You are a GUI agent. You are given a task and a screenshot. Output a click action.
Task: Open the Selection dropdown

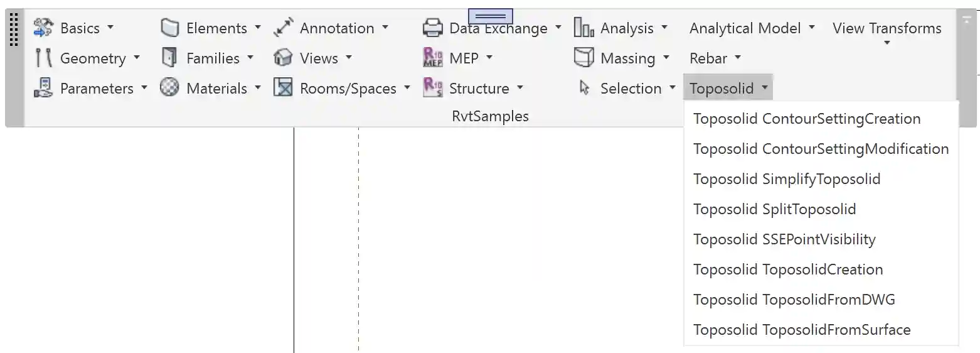pos(673,88)
